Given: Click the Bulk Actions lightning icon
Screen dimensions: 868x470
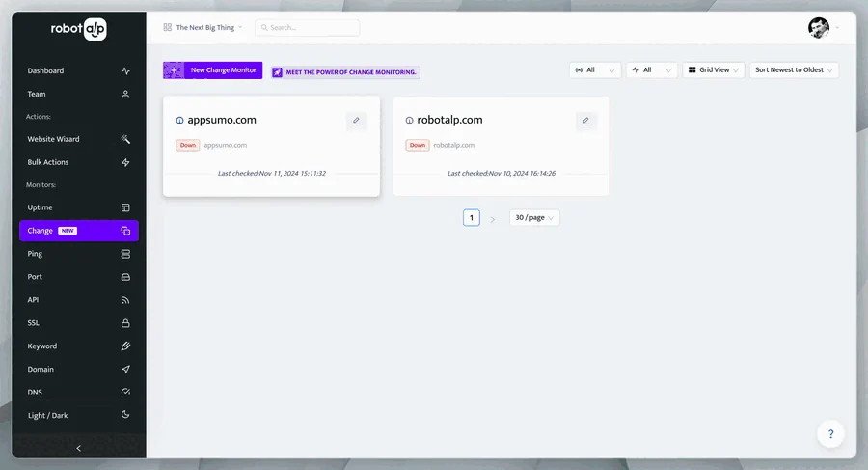Looking at the screenshot, I should pos(125,162).
